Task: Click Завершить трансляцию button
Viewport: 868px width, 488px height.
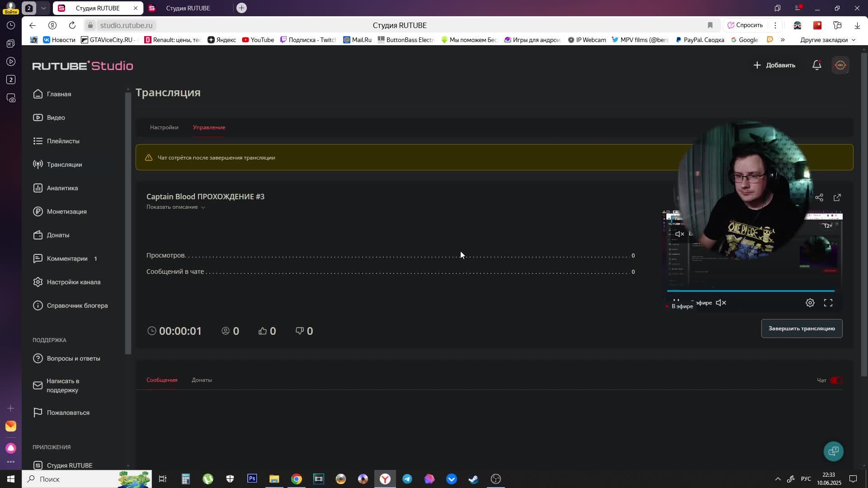Action: (x=802, y=328)
